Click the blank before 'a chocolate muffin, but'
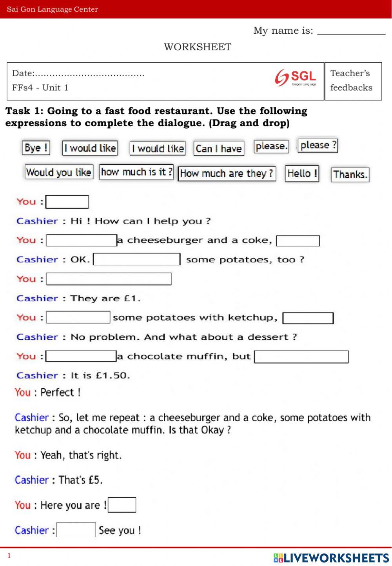The image size is (392, 566). (x=82, y=356)
